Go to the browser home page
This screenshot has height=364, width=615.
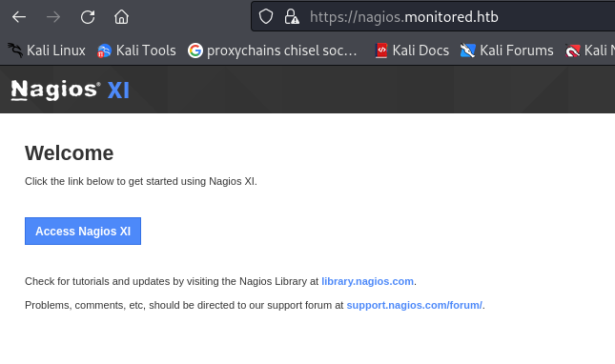point(122,17)
